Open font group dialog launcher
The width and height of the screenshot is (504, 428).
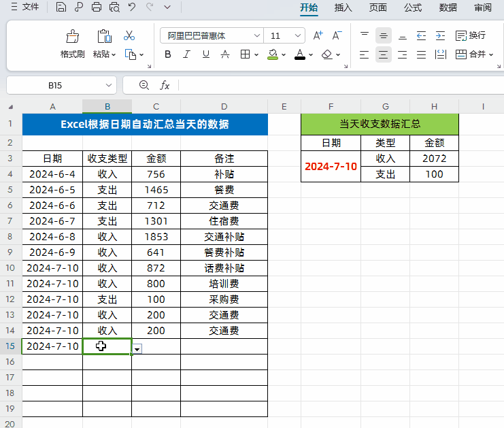[x=346, y=66]
